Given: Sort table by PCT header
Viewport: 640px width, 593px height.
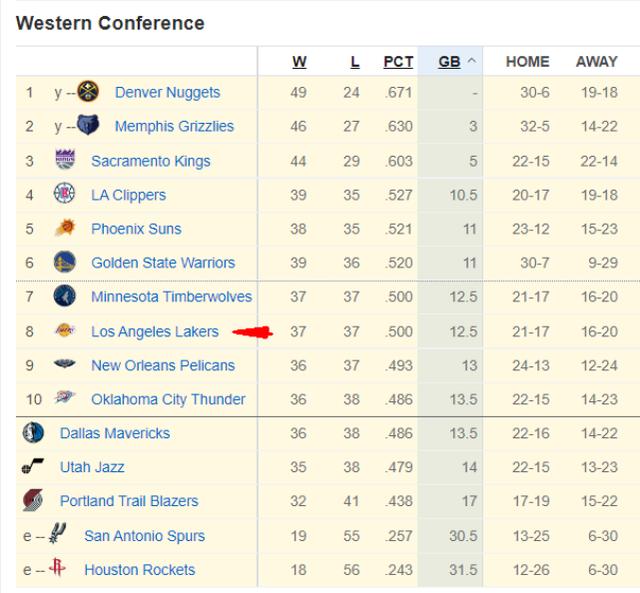Looking at the screenshot, I should point(398,62).
